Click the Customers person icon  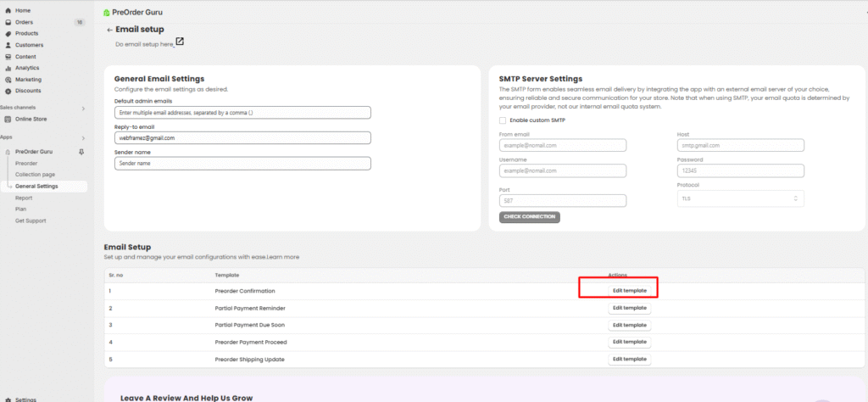click(x=8, y=45)
